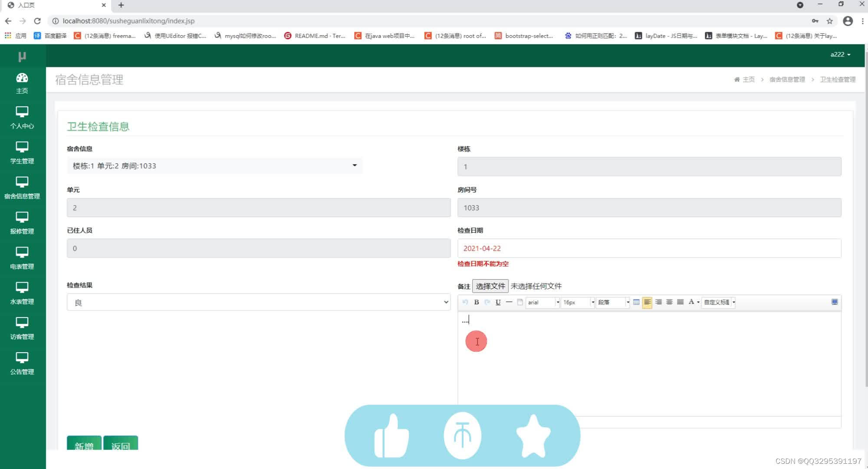Screen dimensions: 868x469
Task: Open 报修管理 in the sidebar
Action: [22, 223]
